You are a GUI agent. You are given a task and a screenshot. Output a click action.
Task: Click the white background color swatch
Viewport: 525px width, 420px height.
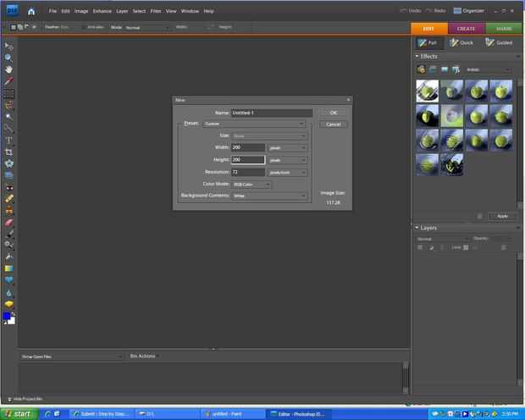point(12,321)
